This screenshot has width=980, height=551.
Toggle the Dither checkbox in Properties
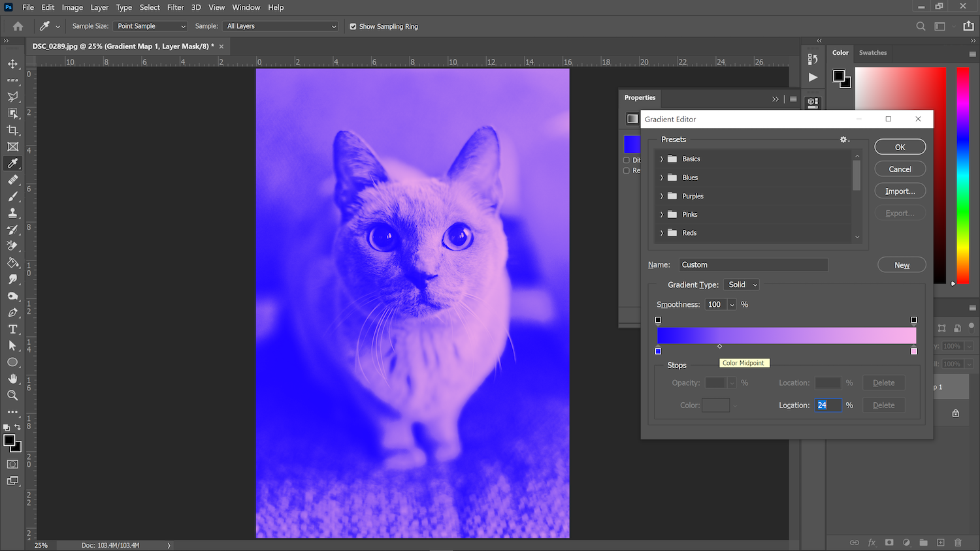pos(627,160)
